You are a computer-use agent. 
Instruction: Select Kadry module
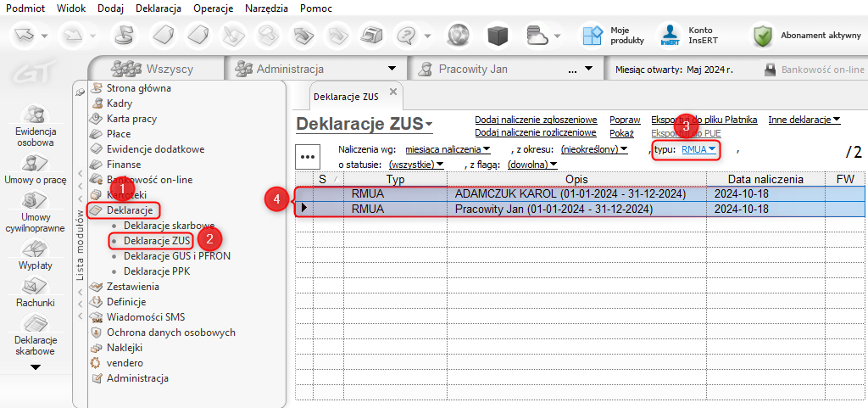[119, 103]
